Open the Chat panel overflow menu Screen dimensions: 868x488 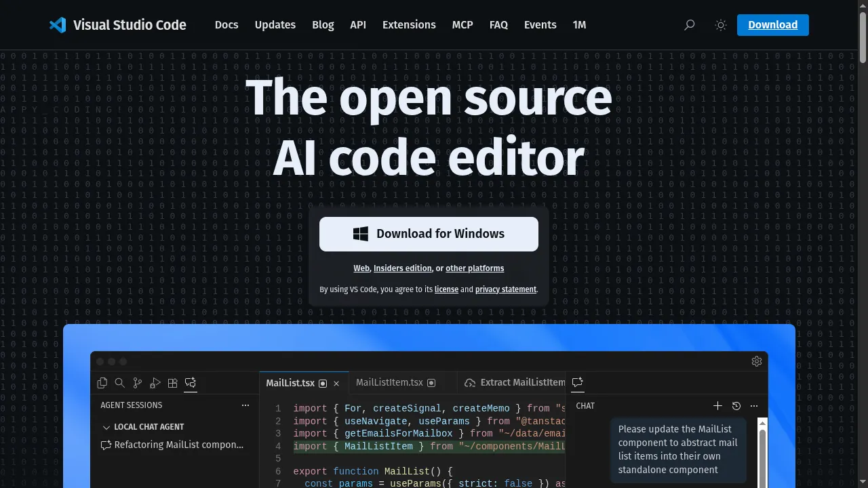point(754,406)
